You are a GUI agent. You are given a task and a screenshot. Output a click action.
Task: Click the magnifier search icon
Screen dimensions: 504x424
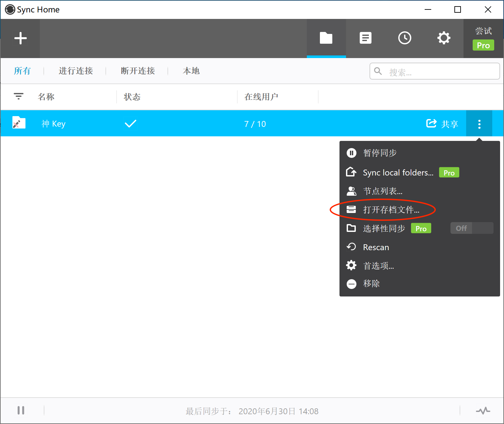[378, 71]
